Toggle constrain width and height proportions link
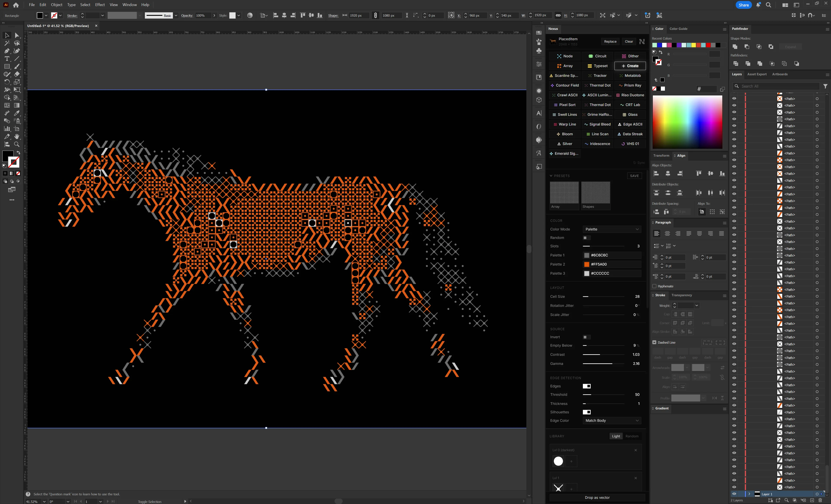Viewport: 831px width, 504px height. coord(558,16)
